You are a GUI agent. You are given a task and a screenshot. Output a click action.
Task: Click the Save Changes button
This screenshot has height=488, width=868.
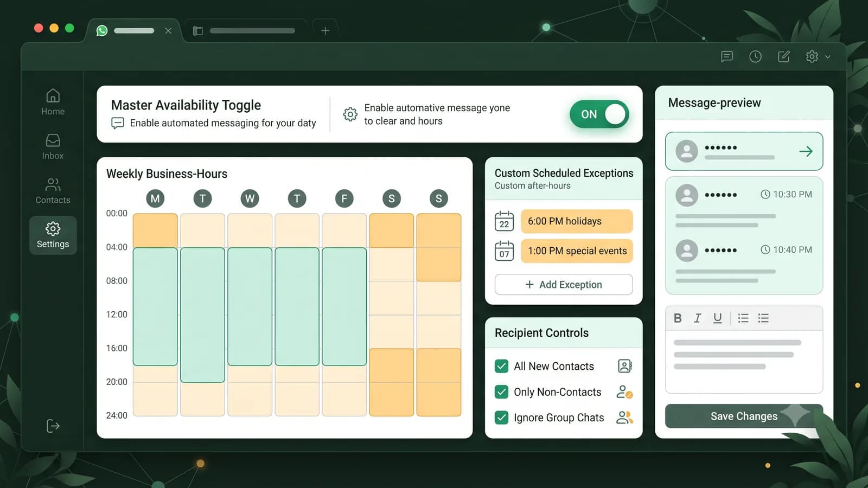click(x=744, y=416)
